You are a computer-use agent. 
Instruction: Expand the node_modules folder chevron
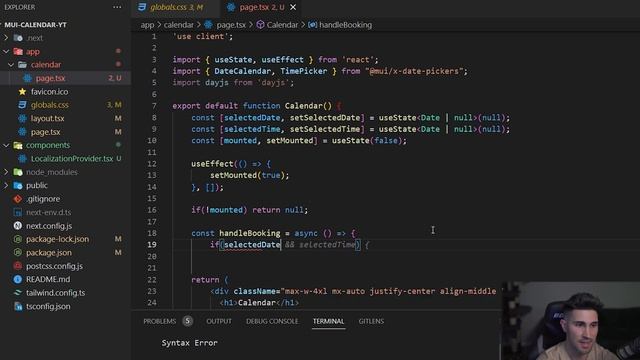(6, 172)
